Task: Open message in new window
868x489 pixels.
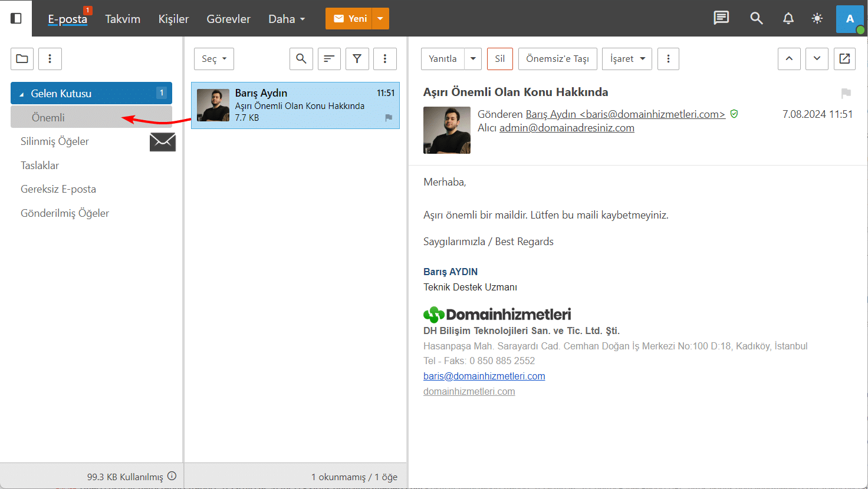Action: click(844, 59)
